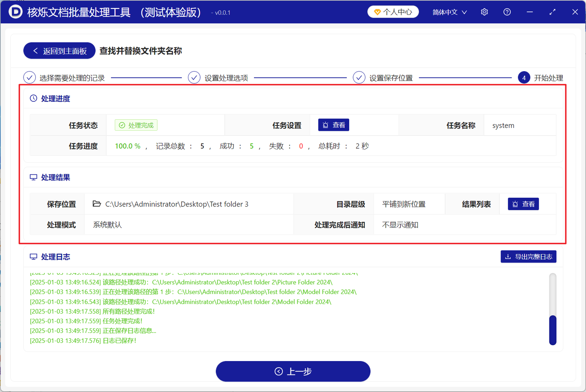Click save path C:\Users\Administrator\Desktop\Test folder 3
This screenshot has height=392, width=586.
(177, 204)
